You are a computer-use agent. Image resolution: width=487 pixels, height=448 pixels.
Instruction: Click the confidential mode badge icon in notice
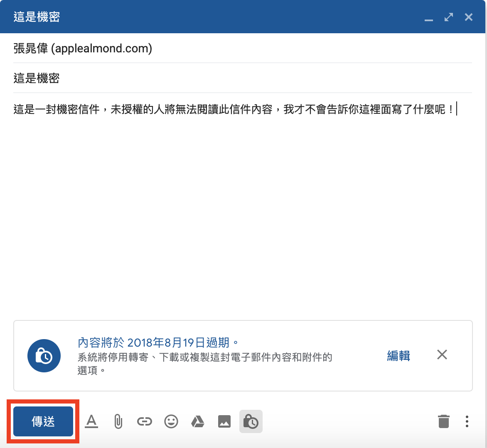[x=44, y=356]
